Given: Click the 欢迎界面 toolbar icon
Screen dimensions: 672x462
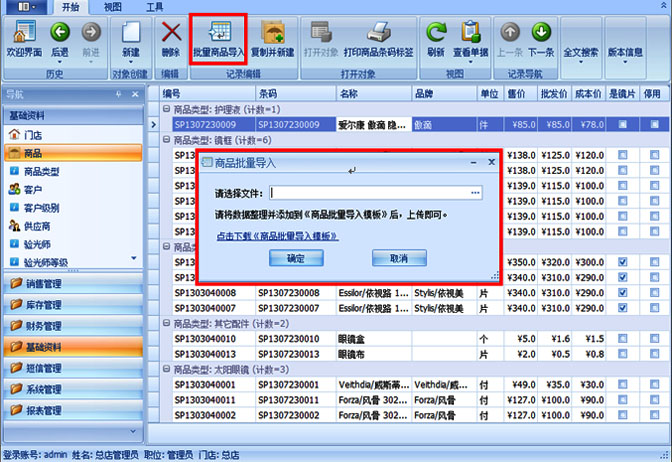Looking at the screenshot, I should pos(24,36).
